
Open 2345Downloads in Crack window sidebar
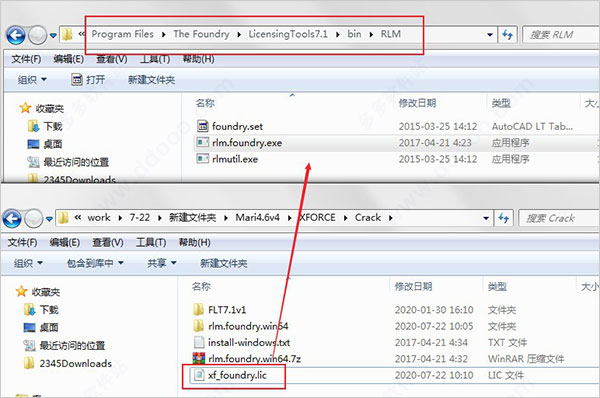[75, 363]
